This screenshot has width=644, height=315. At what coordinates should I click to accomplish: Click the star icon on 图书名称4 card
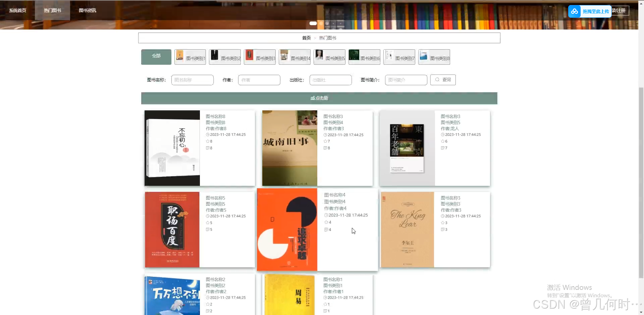tap(326, 222)
